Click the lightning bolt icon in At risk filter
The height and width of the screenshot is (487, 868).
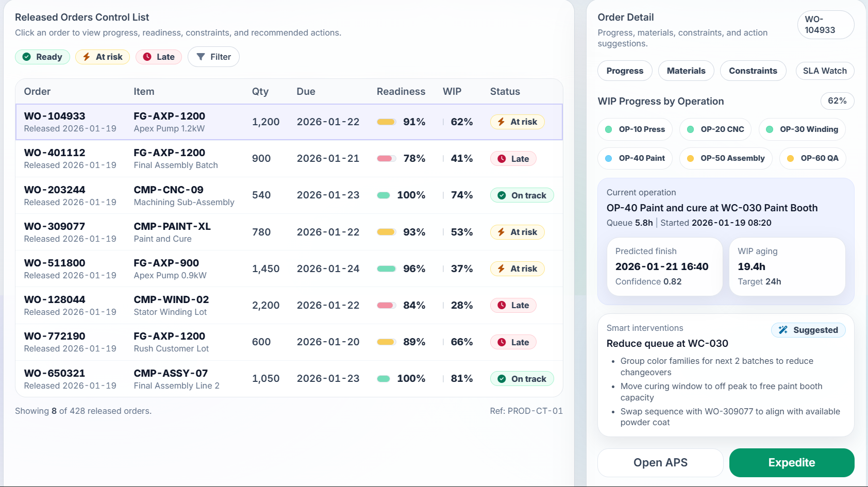[87, 57]
